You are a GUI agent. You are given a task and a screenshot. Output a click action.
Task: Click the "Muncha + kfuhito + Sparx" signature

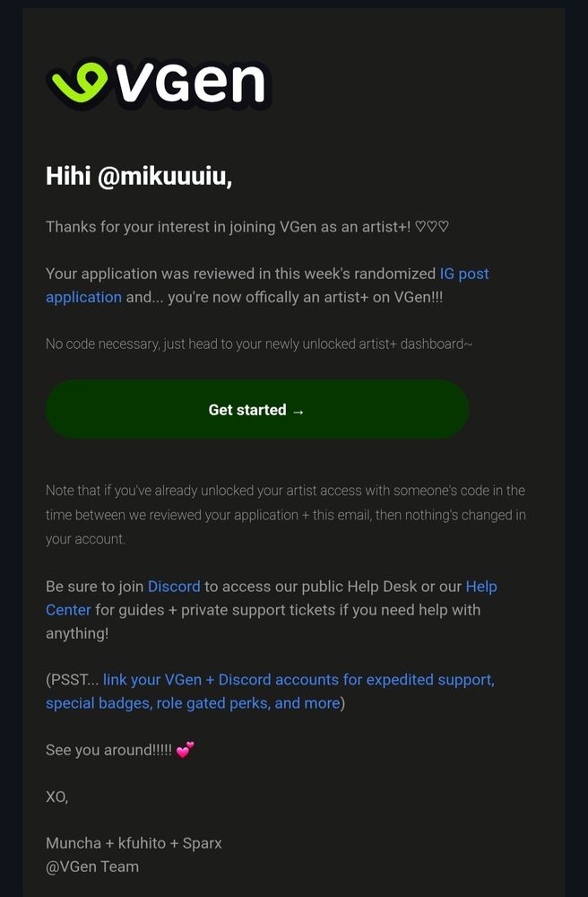(x=134, y=843)
